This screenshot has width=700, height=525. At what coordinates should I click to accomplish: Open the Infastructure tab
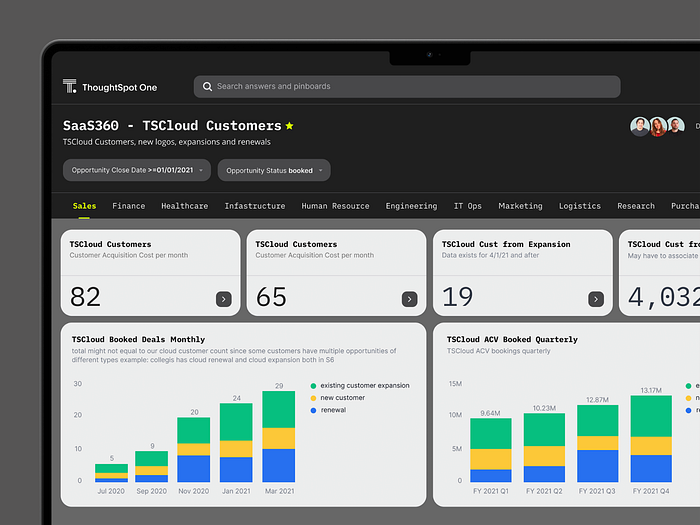click(254, 206)
